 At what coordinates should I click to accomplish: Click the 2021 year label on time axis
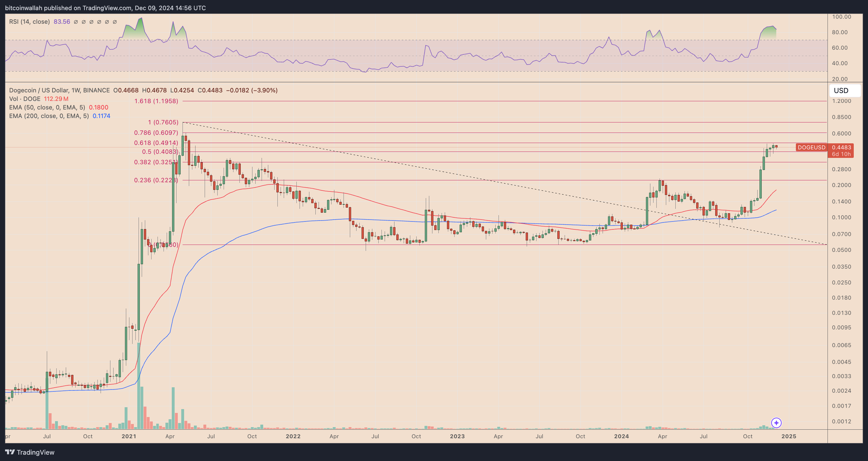click(129, 436)
